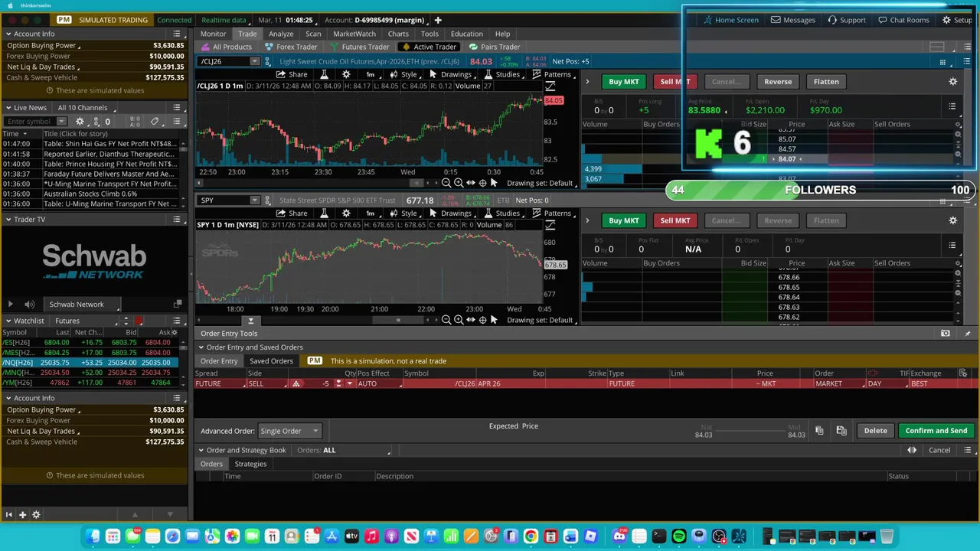Open the Chrome icon in the Dock

tap(531, 536)
